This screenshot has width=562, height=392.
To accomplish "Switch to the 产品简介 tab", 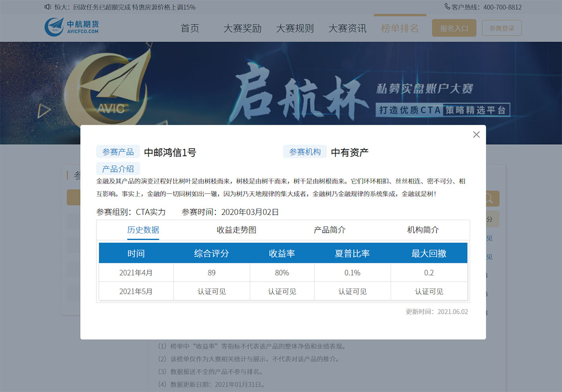I will (330, 230).
